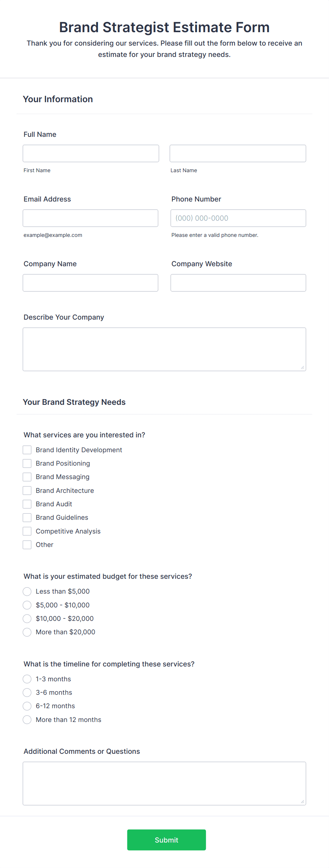Select the Company Name text box

click(x=91, y=283)
